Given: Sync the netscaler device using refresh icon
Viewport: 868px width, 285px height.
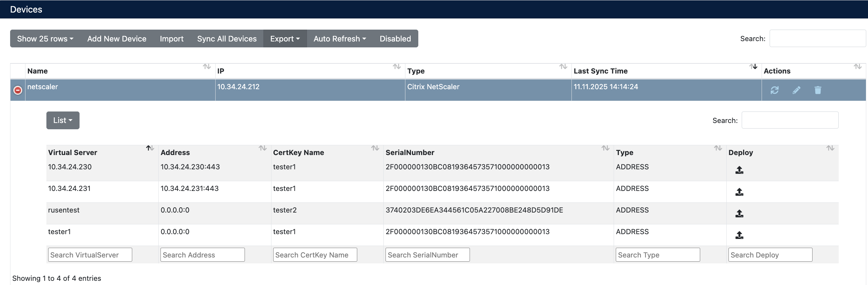Looking at the screenshot, I should pyautogui.click(x=775, y=90).
